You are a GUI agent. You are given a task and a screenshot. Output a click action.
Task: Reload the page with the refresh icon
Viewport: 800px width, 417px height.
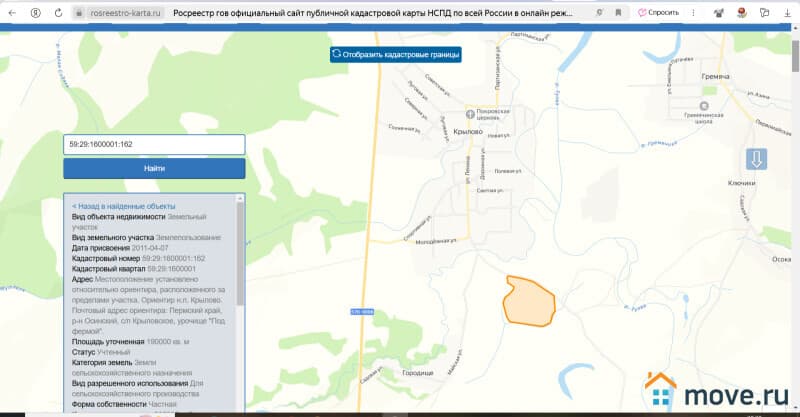coord(59,13)
